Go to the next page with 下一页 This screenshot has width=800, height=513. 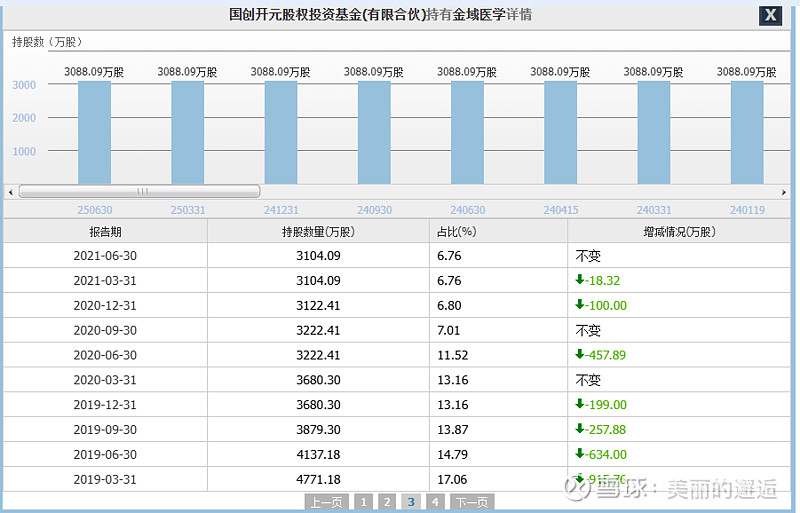pyautogui.click(x=471, y=502)
